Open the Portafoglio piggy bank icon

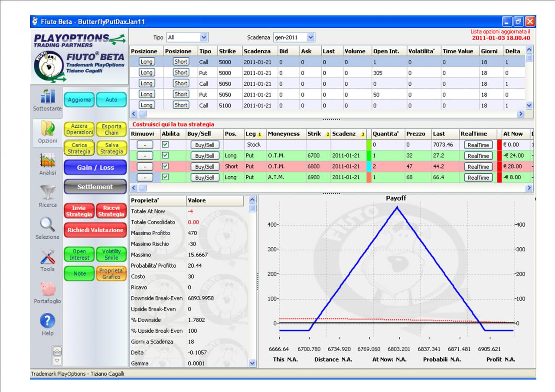[x=47, y=289]
